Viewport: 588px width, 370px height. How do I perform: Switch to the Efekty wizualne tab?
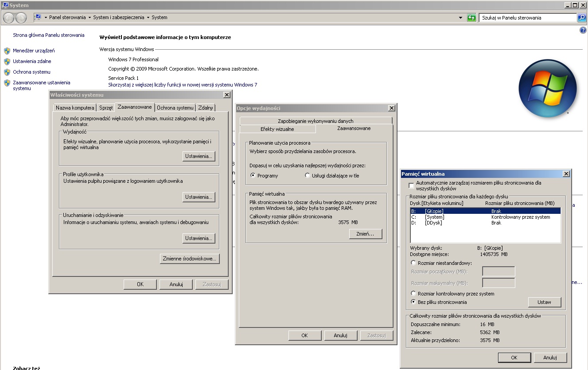tap(277, 129)
